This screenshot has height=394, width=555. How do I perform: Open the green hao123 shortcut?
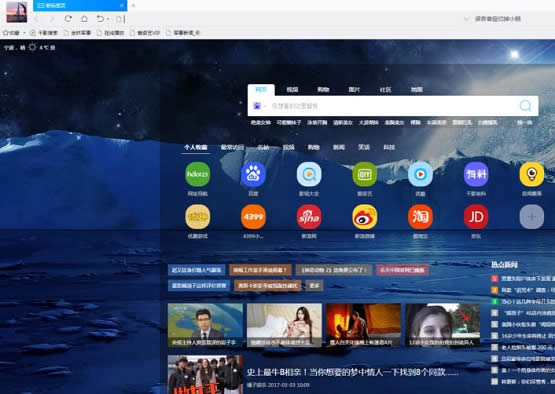[x=198, y=174]
